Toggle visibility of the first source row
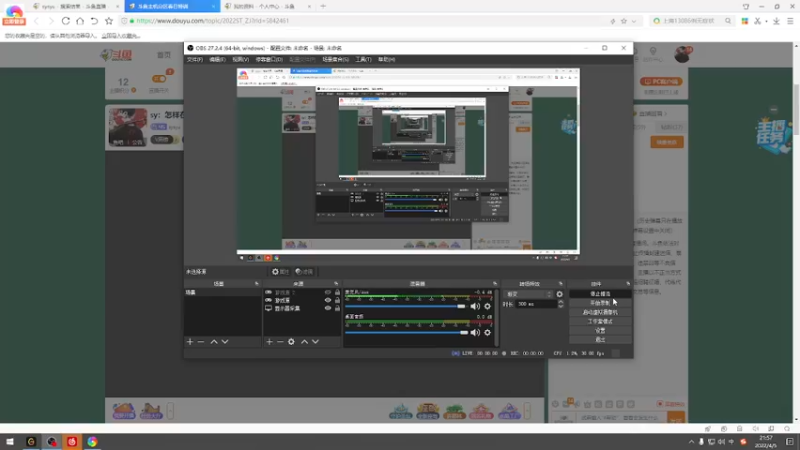The width and height of the screenshot is (800, 450). click(328, 292)
